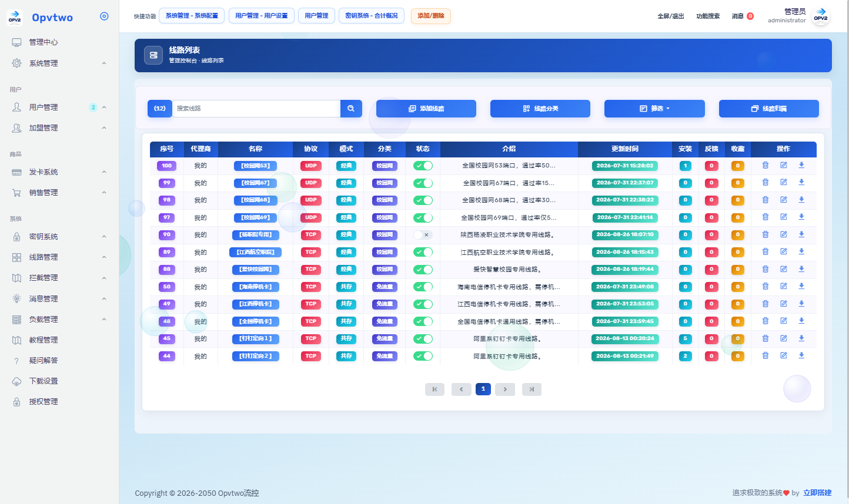
Task: Toggle status switch in row 89
Action: (x=423, y=252)
